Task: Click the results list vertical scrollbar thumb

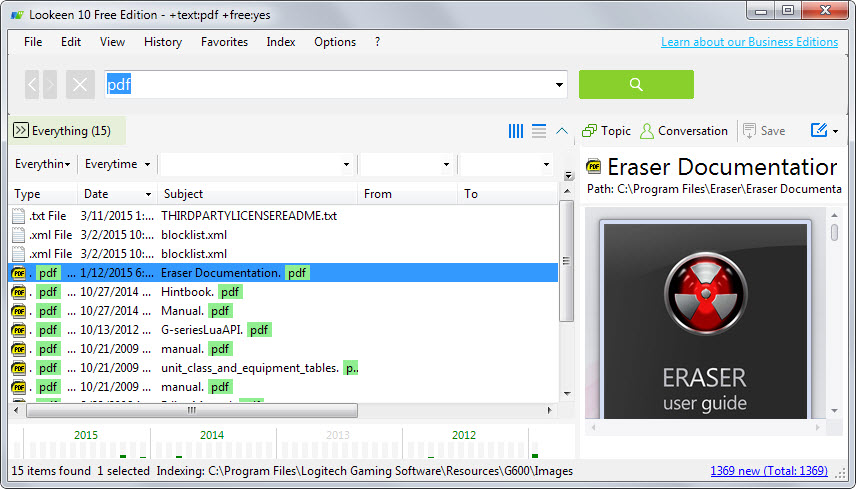Action: click(567, 261)
